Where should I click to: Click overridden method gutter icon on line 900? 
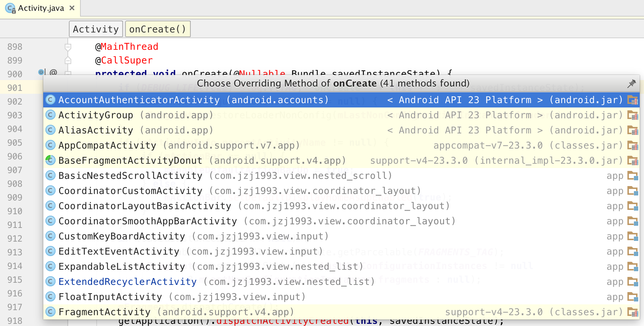pyautogui.click(x=41, y=72)
